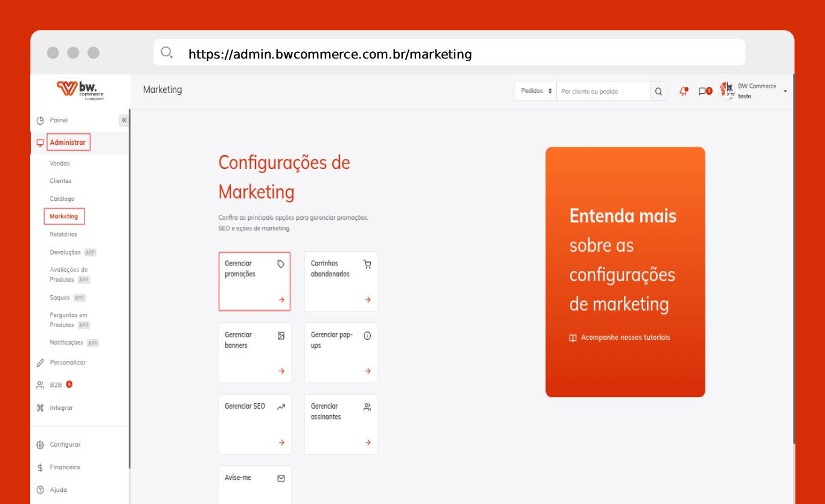825x504 pixels.
Task: Click the Integrar command icon
Action: (x=40, y=408)
